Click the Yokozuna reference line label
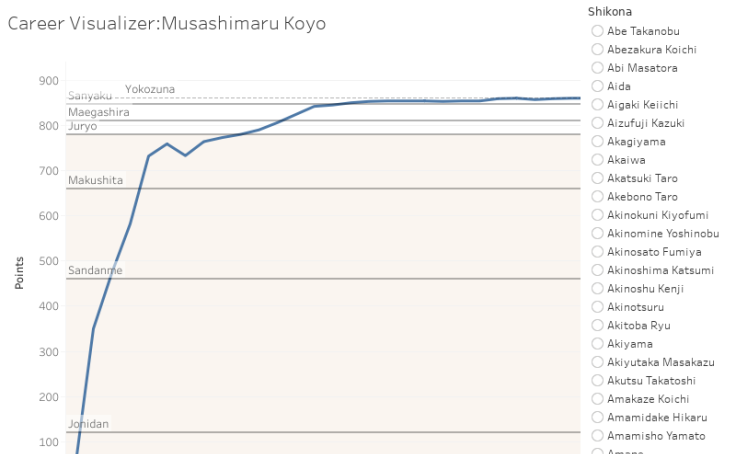Screen dimensions: 736x454 tap(149, 89)
